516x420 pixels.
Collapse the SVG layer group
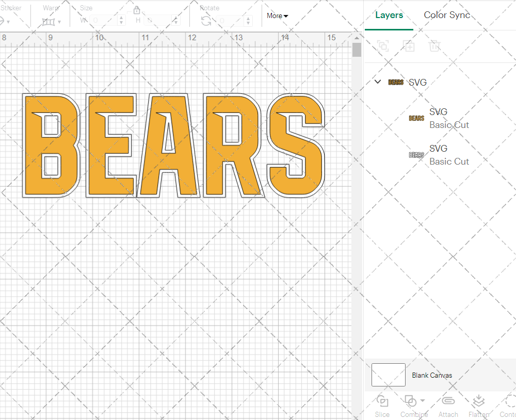coord(377,82)
